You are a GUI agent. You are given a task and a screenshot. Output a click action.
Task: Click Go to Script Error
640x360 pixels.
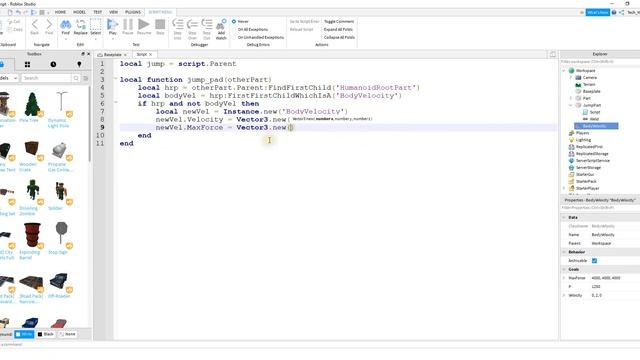click(304, 21)
